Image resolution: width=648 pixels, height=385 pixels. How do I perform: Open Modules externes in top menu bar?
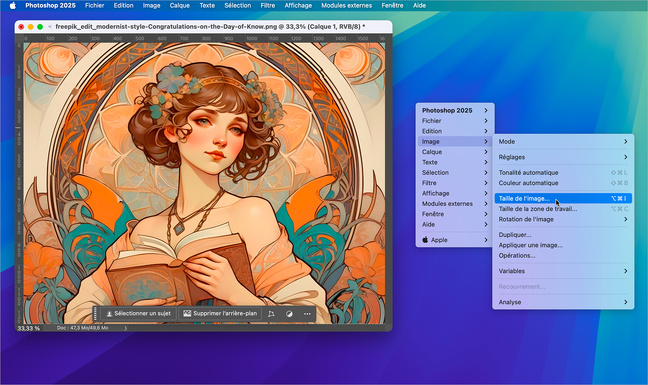coord(347,5)
